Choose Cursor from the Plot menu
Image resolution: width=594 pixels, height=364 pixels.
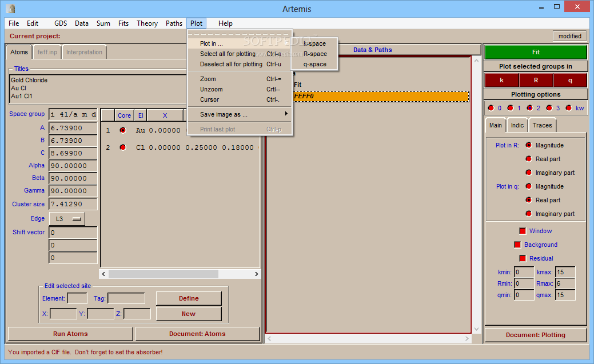[240, 99]
